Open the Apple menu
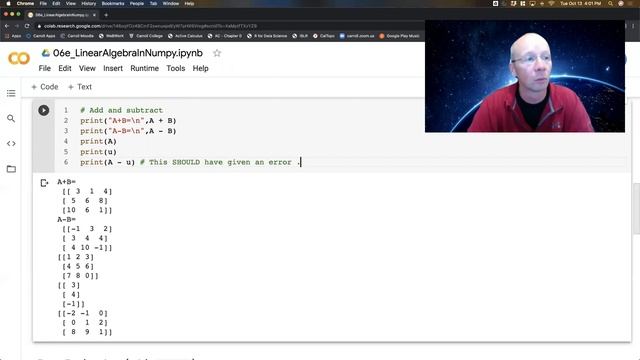 8,3
